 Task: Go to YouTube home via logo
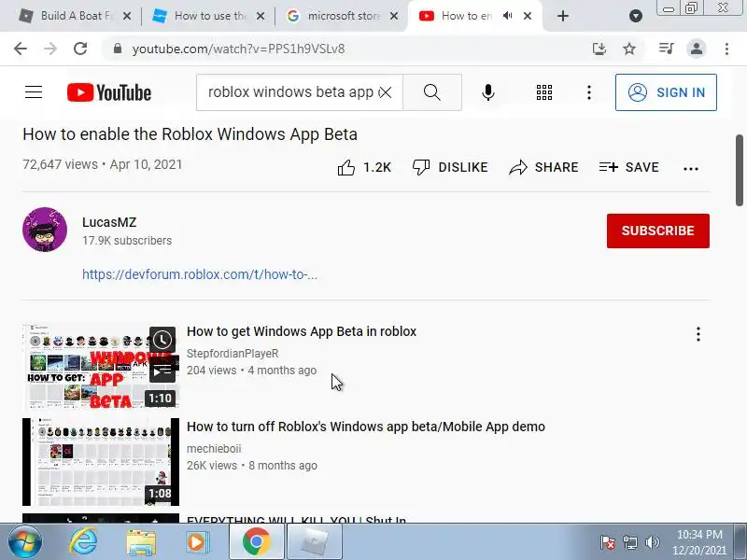point(109,92)
